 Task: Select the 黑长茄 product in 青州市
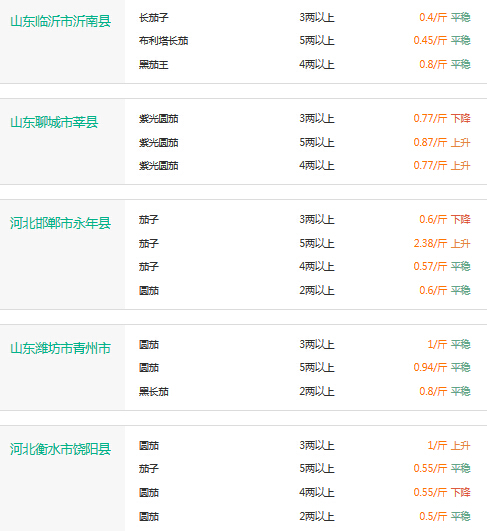click(153, 391)
